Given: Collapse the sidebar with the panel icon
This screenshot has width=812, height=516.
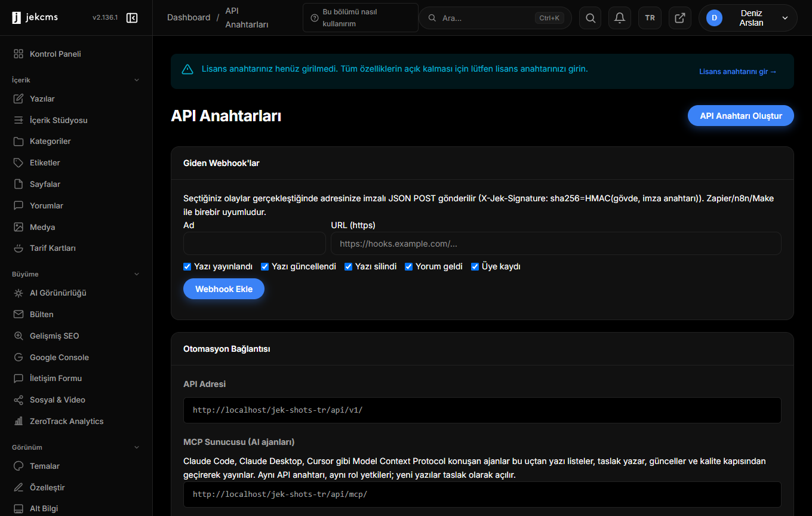Looking at the screenshot, I should 133,18.
